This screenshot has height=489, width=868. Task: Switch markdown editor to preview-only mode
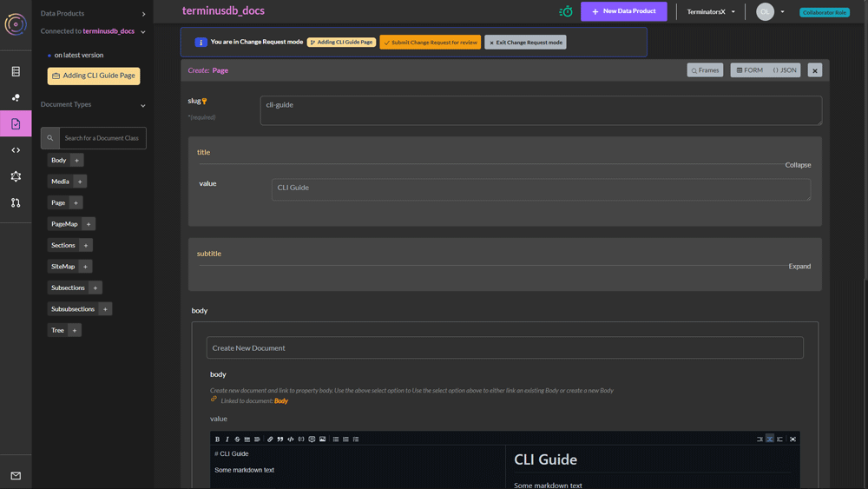[x=779, y=439]
